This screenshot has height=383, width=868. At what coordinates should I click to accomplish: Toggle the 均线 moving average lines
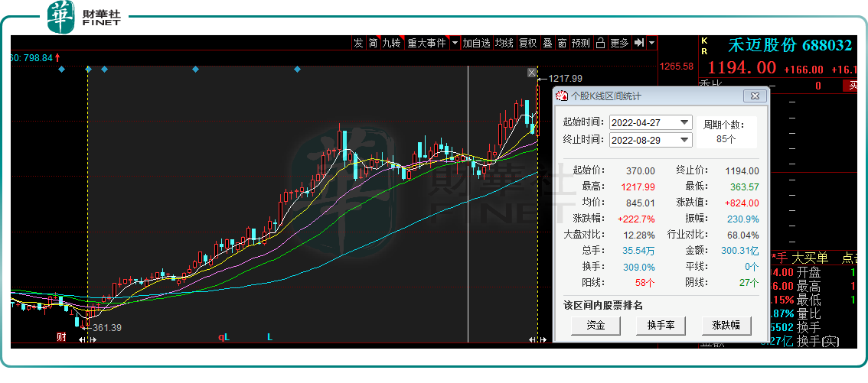click(504, 43)
